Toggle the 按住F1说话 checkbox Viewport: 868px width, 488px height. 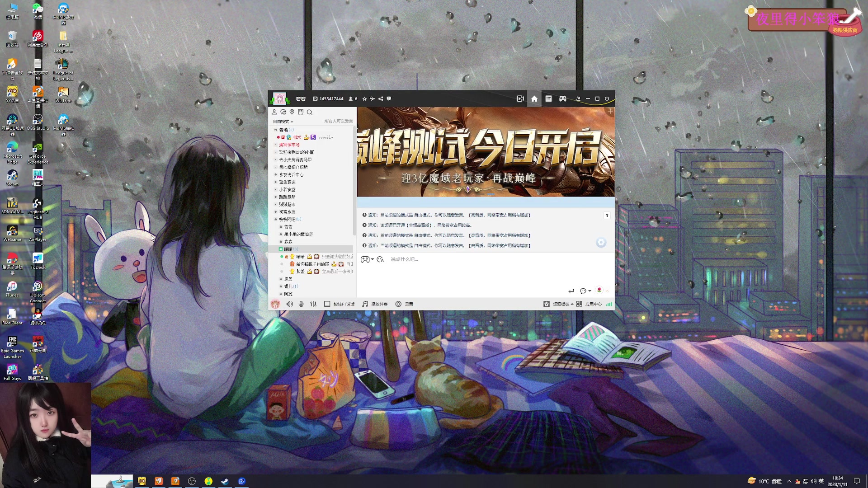[x=327, y=304]
